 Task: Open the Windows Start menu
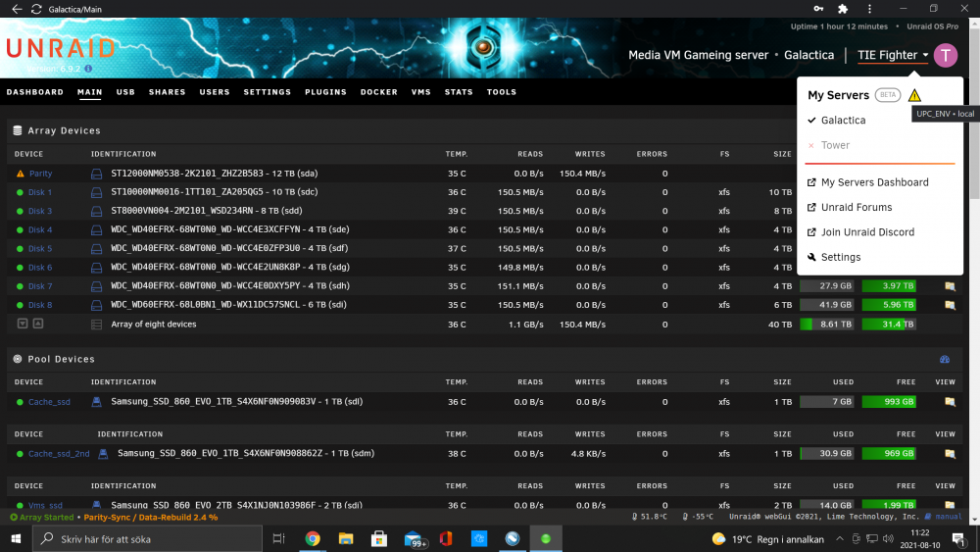pos(16,539)
